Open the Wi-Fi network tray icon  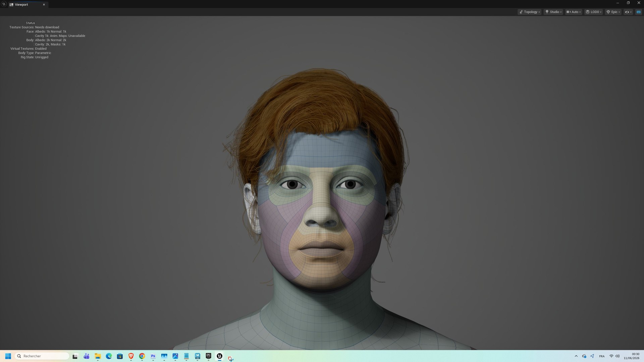pos(611,356)
